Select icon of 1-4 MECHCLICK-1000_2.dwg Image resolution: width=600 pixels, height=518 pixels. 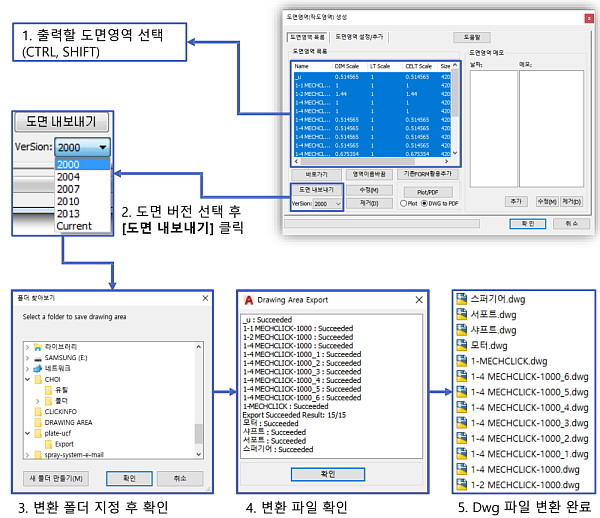click(461, 438)
